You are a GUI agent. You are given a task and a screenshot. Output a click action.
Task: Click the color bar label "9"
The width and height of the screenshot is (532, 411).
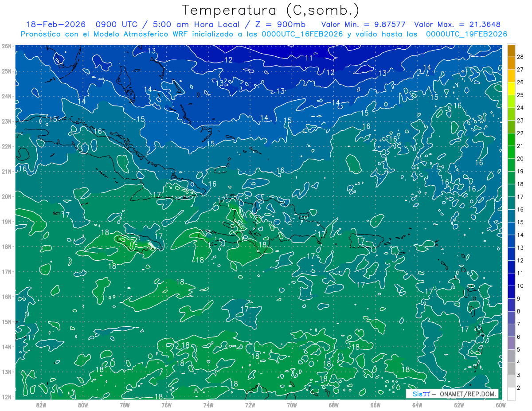coord(518,298)
